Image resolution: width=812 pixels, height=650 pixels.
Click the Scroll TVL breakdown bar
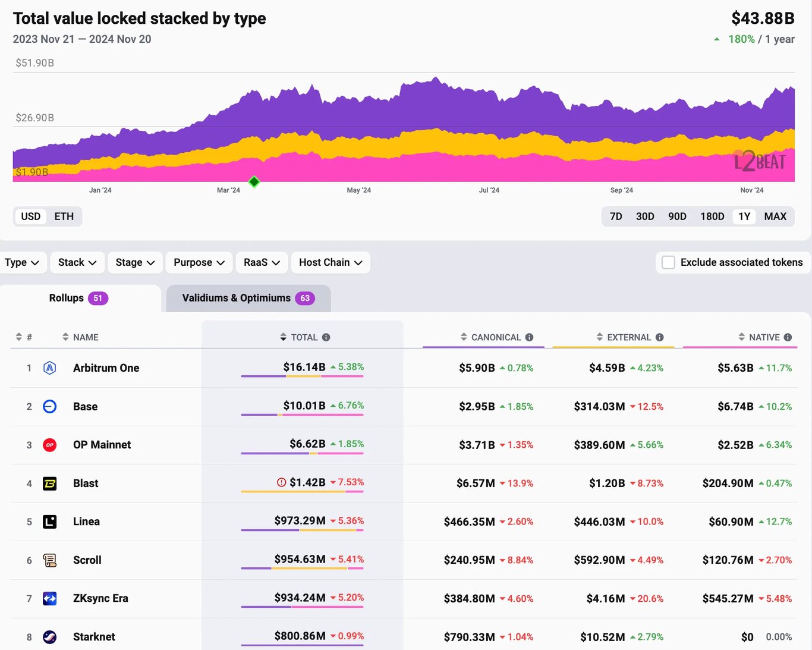point(302,569)
